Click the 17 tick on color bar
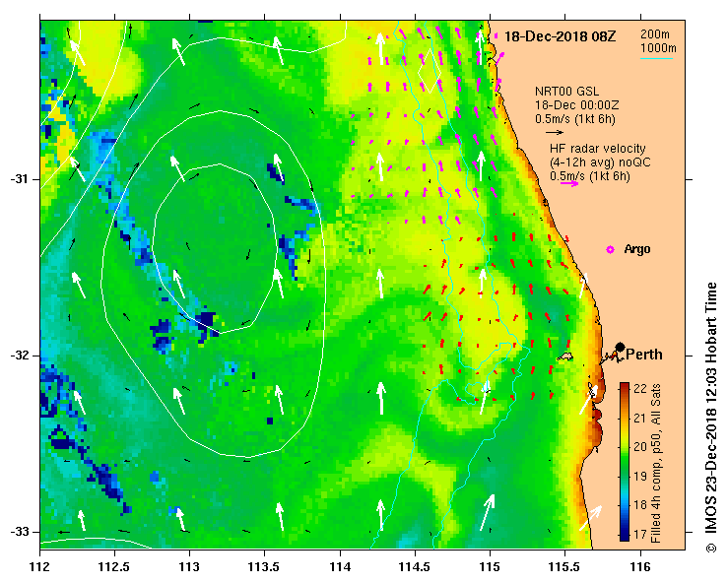Image resolution: width=728 pixels, height=583 pixels. coord(639,535)
